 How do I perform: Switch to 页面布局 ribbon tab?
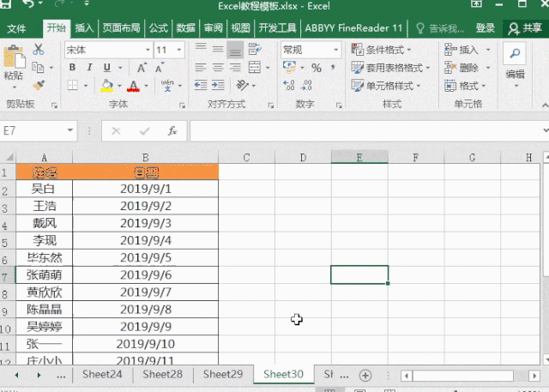tap(121, 28)
